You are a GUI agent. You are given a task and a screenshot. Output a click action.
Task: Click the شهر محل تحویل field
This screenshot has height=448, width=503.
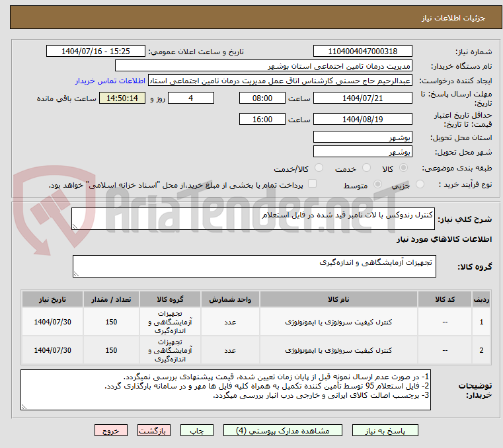(362, 152)
